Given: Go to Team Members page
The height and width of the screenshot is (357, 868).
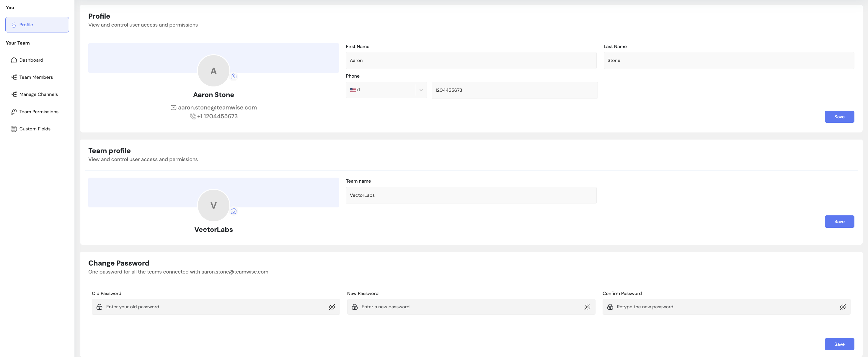Looking at the screenshot, I should [36, 78].
